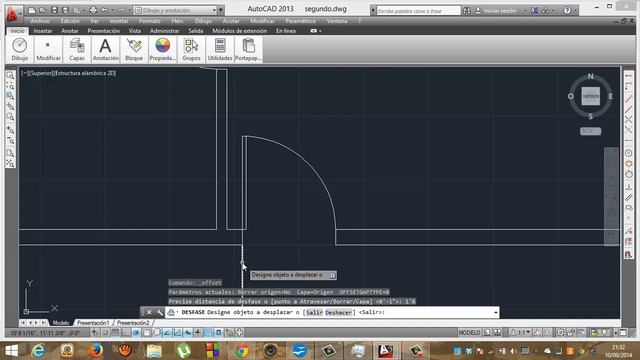Click the Estructura alámbrica 2D visual style label
The height and width of the screenshot is (360, 640).
click(x=85, y=73)
